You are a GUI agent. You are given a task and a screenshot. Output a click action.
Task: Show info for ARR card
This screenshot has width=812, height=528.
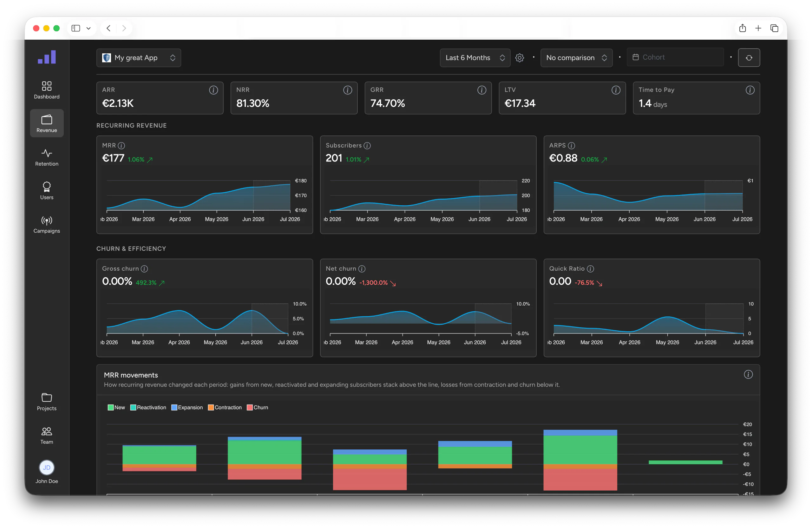pos(213,90)
